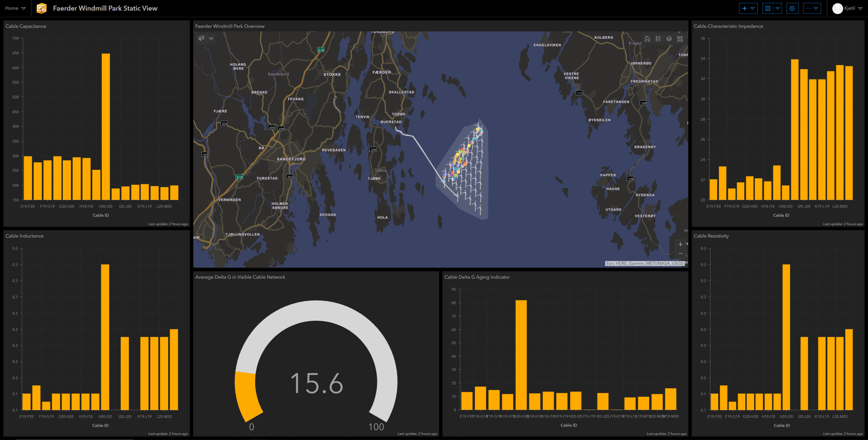Open the basemap gallery grid icon
The height and width of the screenshot is (440, 868).
[x=680, y=39]
